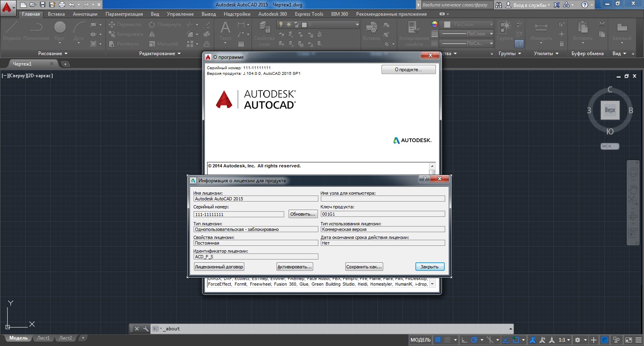This screenshot has width=644, height=346.
Task: Click the Обновить... button
Action: (303, 214)
